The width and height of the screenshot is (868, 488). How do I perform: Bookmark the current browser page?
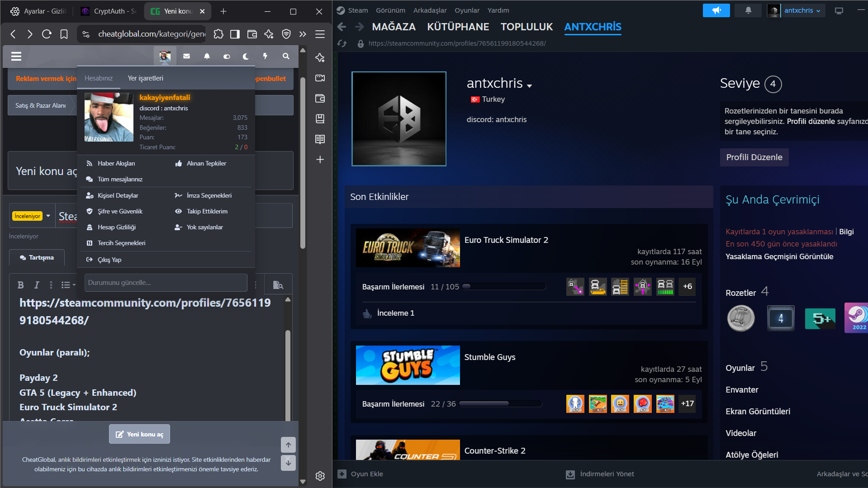[64, 34]
